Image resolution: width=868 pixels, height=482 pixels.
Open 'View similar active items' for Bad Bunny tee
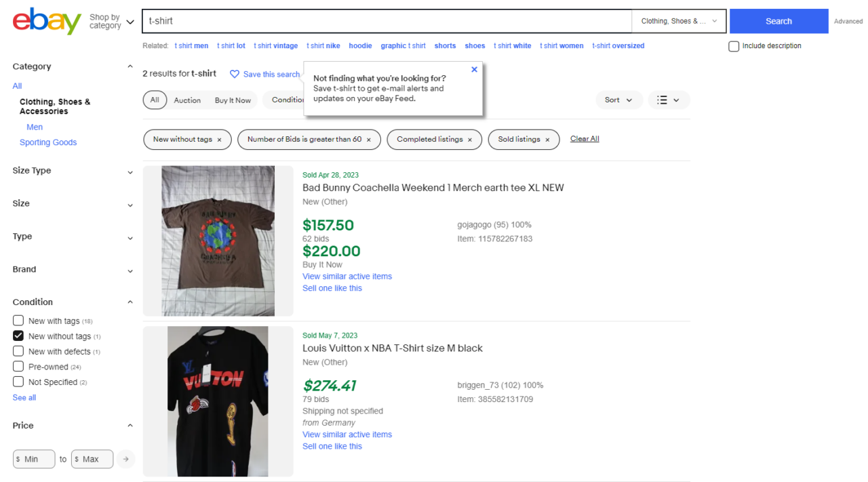(347, 276)
